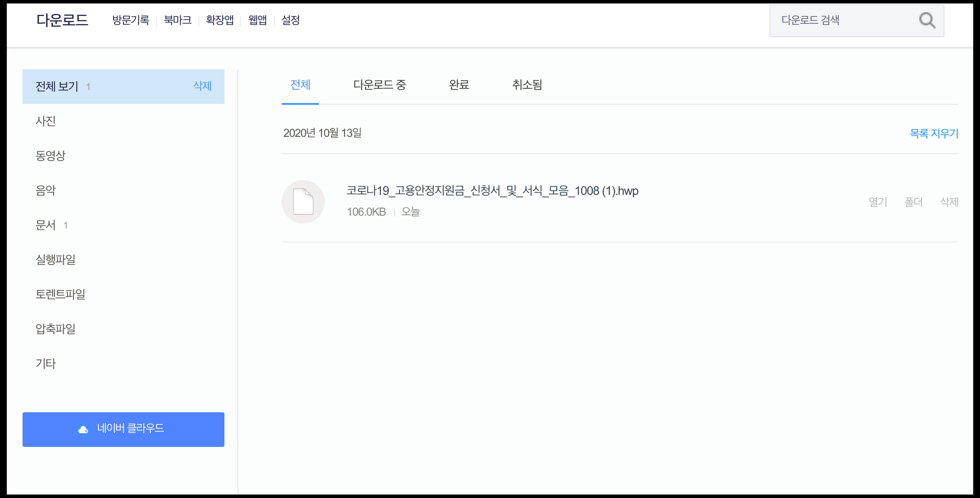Switch to the 완료 tab
Image resolution: width=980 pixels, height=498 pixels.
459,85
